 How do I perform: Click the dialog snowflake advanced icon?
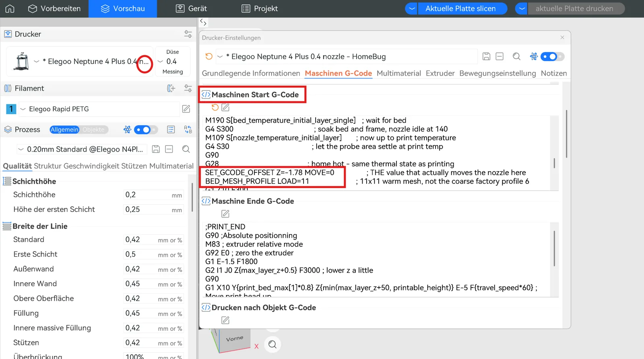pos(534,57)
